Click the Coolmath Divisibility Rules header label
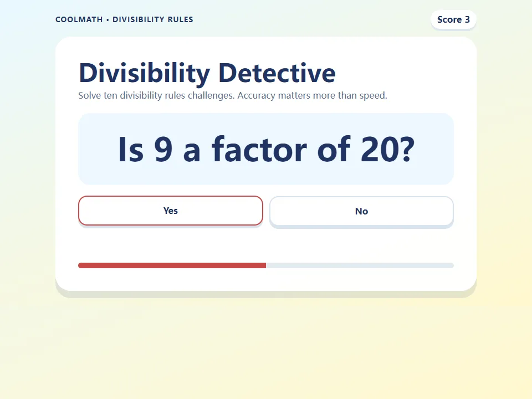 124,20
